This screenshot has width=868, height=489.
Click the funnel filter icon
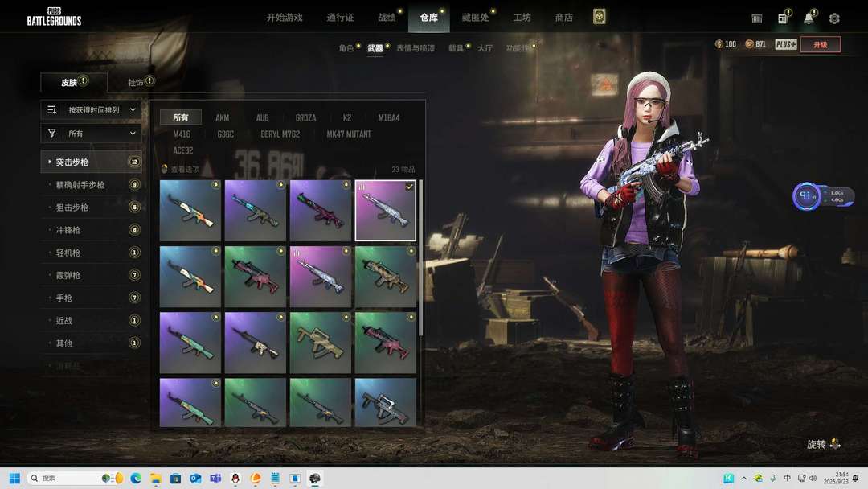52,133
